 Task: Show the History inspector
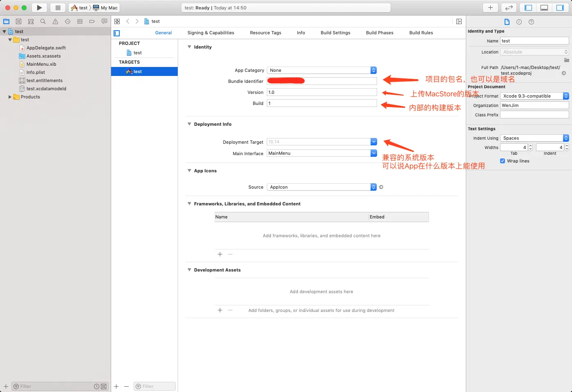click(519, 22)
